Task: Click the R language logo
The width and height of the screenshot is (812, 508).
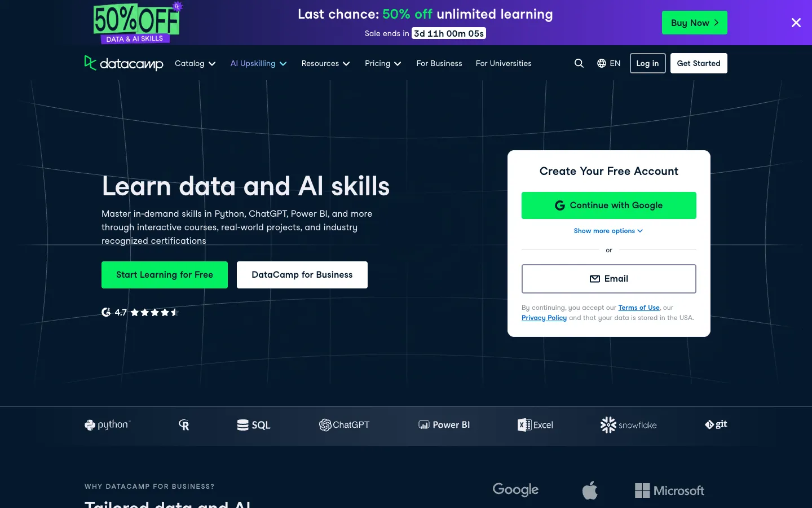Action: pos(184,425)
